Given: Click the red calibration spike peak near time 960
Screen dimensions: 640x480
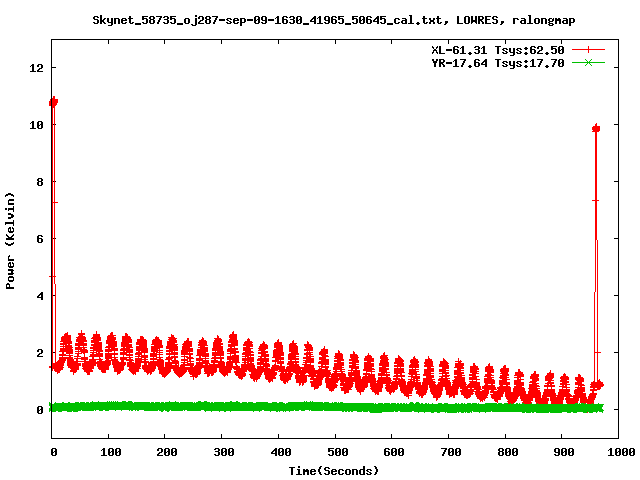Looking at the screenshot, I should pyautogui.click(x=596, y=129).
